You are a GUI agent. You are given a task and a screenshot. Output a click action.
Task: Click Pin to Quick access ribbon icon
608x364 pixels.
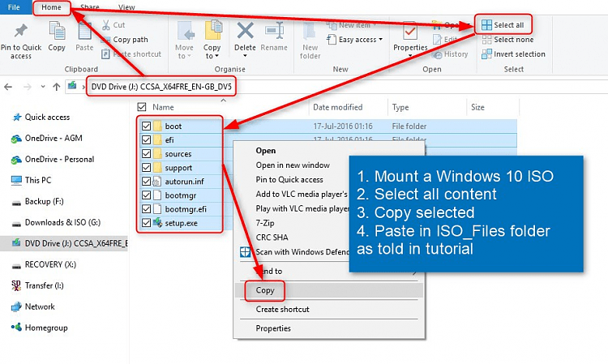point(21,31)
